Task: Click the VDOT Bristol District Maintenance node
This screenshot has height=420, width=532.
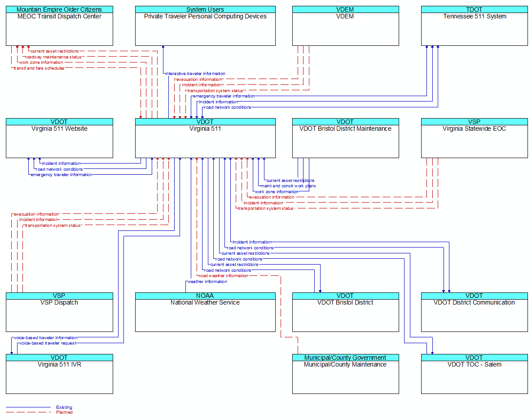Action: tap(345, 138)
